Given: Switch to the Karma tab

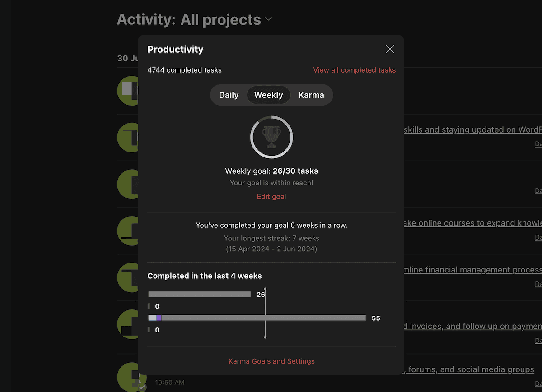Looking at the screenshot, I should pyautogui.click(x=311, y=95).
